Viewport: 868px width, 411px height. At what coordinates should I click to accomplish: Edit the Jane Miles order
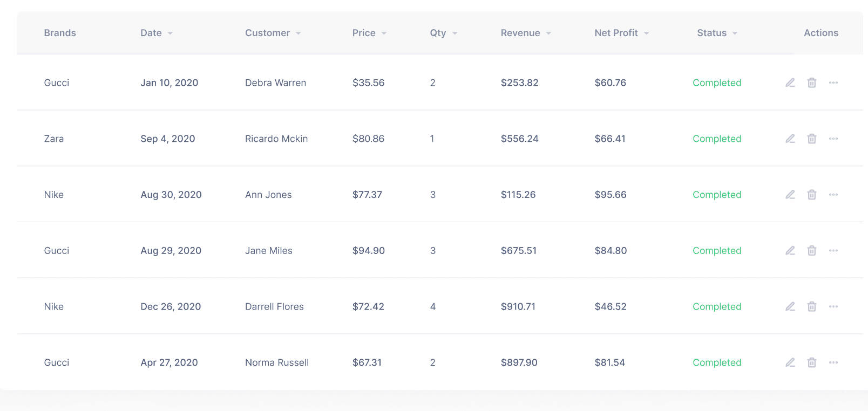790,250
